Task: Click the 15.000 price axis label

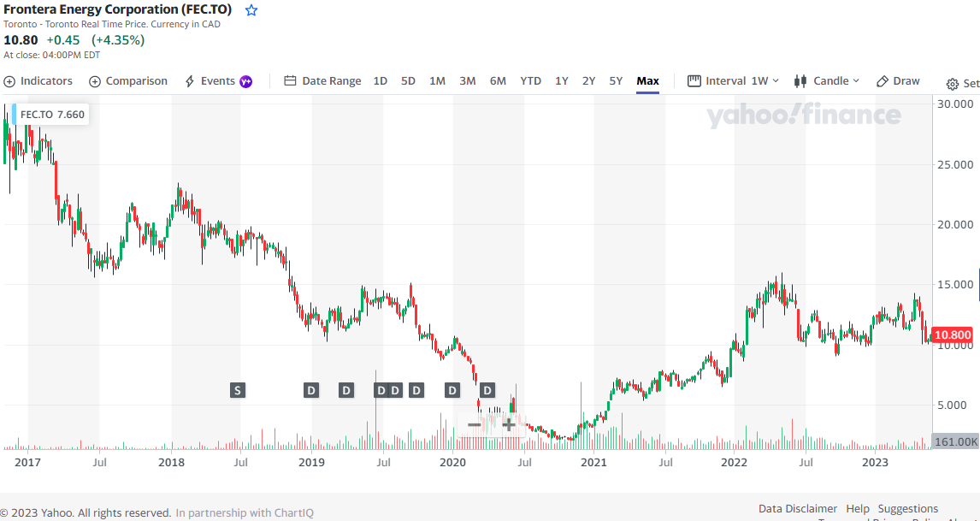Action: (x=955, y=285)
